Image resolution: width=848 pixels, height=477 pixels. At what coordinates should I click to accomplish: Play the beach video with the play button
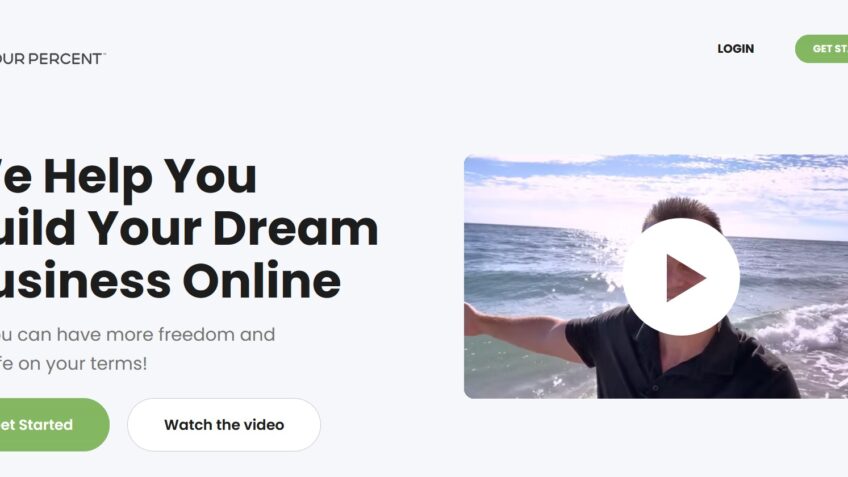tap(681, 277)
